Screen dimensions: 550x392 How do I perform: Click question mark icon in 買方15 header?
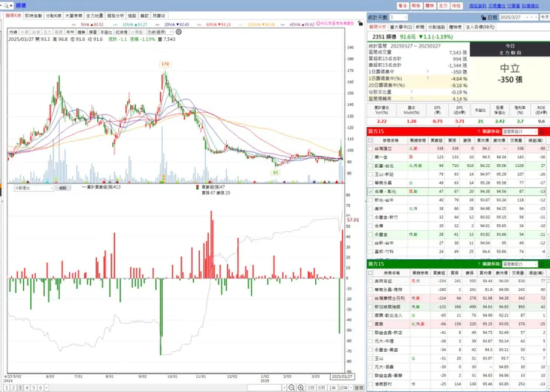tap(478, 131)
